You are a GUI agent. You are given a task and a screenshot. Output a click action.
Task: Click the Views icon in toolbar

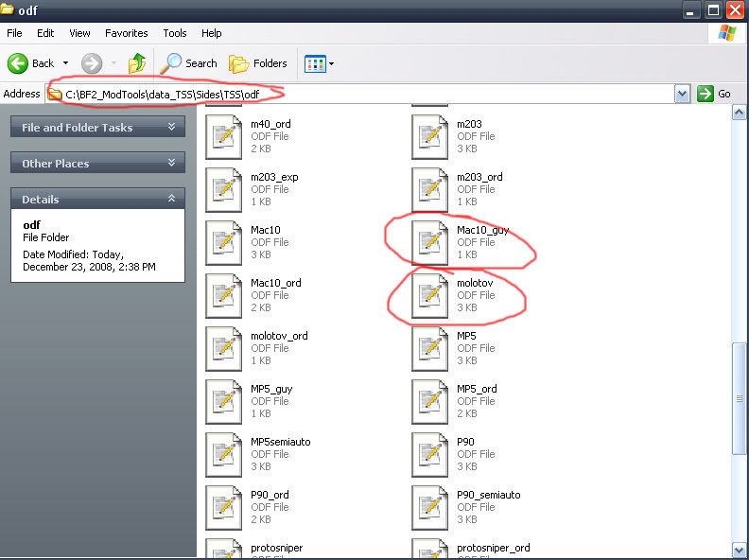point(315,63)
